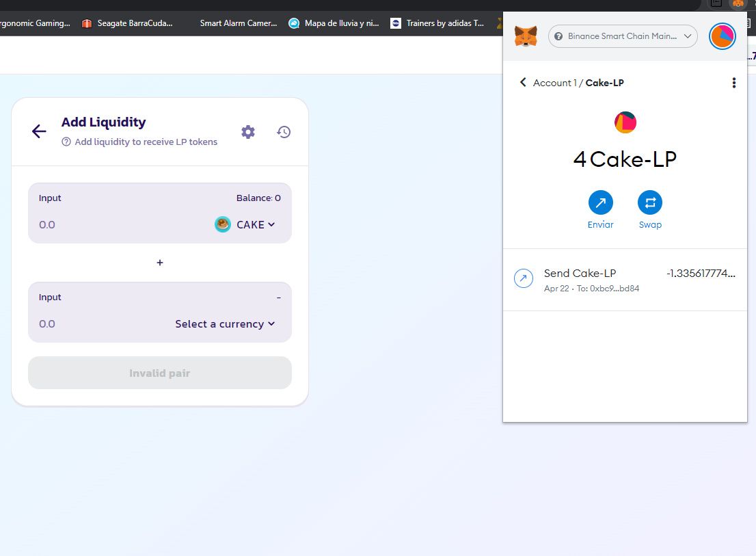Click the Balance: 0 label
The width and height of the screenshot is (756, 556).
click(258, 198)
